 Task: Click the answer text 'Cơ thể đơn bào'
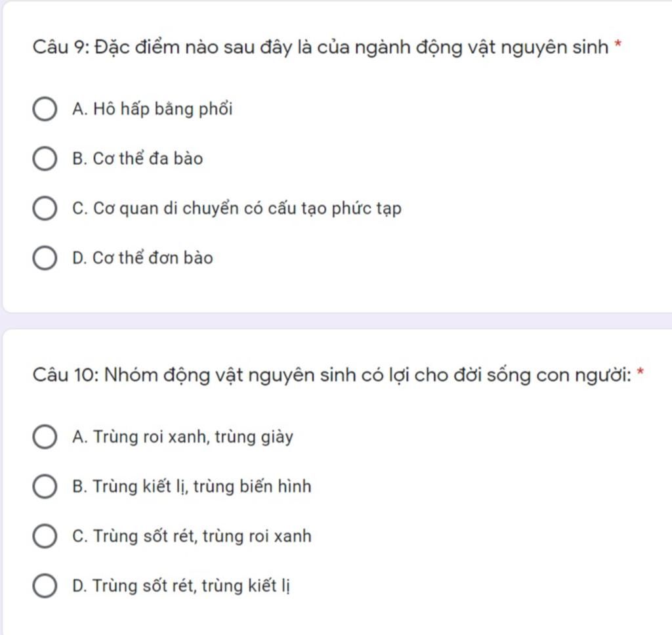pyautogui.click(x=152, y=257)
